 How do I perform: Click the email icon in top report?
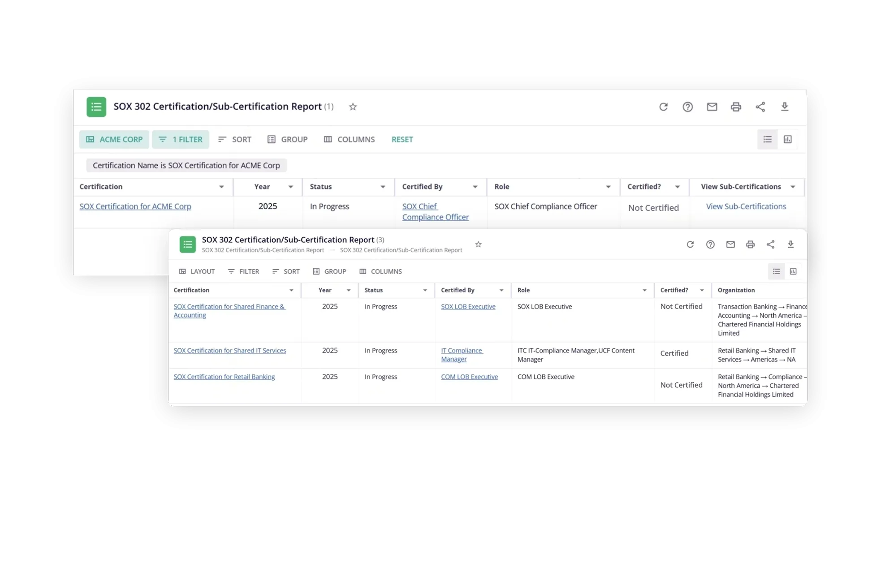click(x=712, y=107)
